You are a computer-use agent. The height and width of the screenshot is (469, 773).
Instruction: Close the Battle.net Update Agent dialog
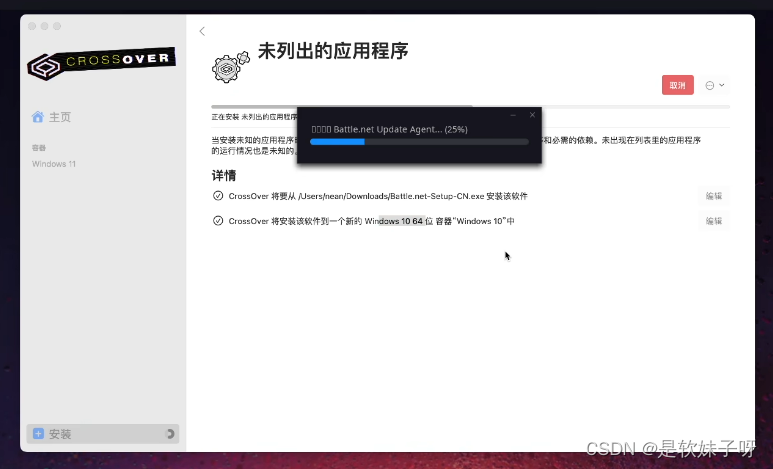(x=532, y=115)
